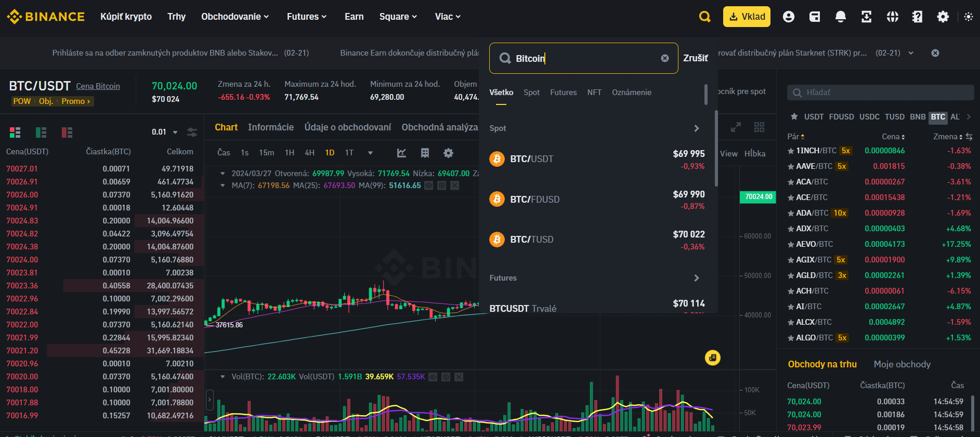The height and width of the screenshot is (437, 980).
Task: Toggle the light/dark theme icon
Action: (968, 17)
